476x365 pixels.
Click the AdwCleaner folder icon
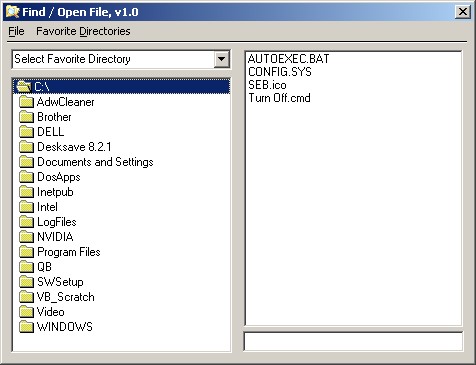26,102
